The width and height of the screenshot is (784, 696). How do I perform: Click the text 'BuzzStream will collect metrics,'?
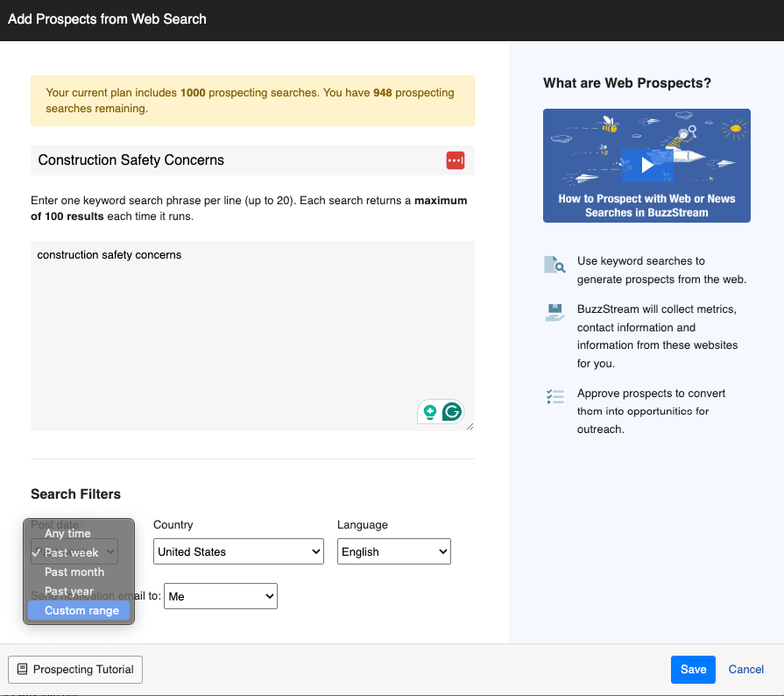(656, 309)
